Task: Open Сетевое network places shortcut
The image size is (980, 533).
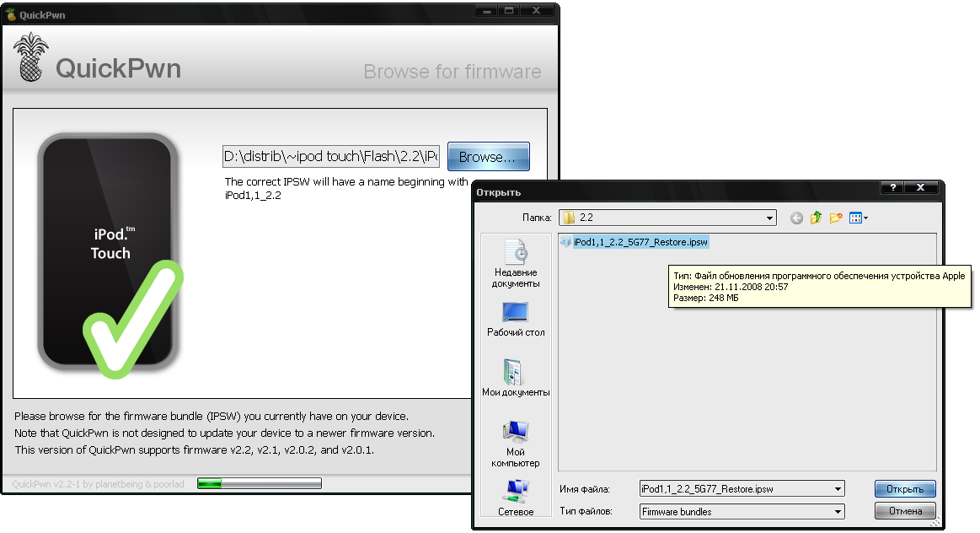Action: point(515,498)
